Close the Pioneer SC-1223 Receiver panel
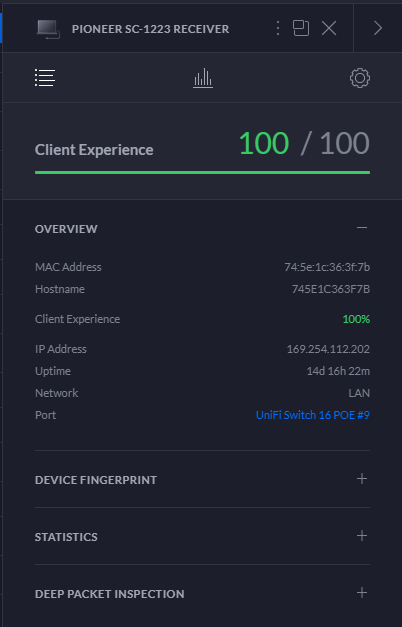The height and width of the screenshot is (627, 402). click(x=329, y=28)
